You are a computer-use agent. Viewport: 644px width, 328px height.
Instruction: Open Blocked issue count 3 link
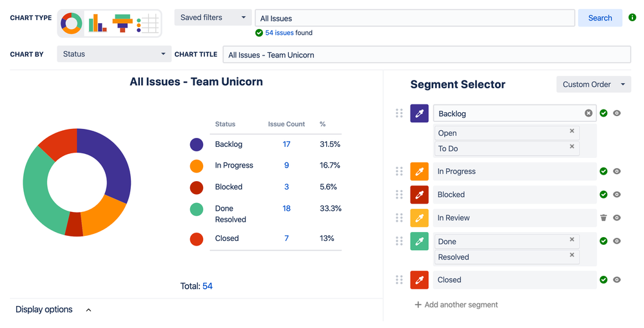pyautogui.click(x=286, y=187)
